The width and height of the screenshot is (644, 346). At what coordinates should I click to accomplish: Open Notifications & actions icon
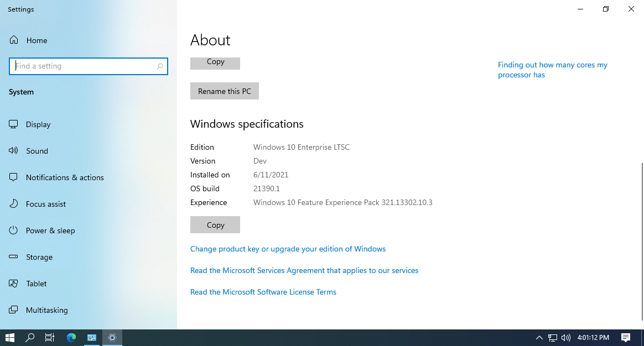pos(13,177)
